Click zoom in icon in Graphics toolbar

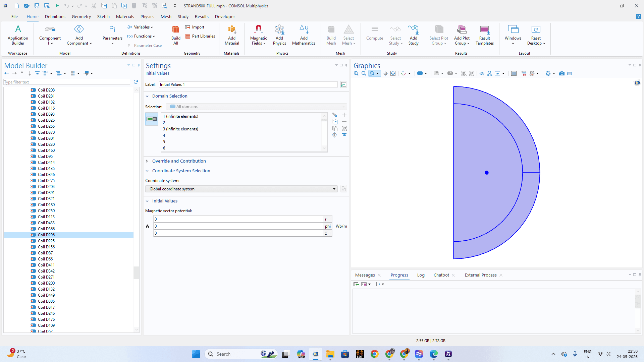pos(356,73)
